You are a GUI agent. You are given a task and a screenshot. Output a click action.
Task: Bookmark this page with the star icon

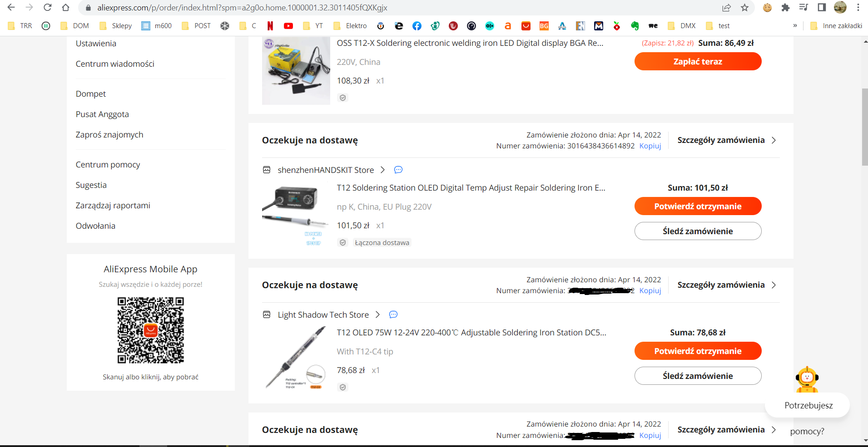pos(744,8)
